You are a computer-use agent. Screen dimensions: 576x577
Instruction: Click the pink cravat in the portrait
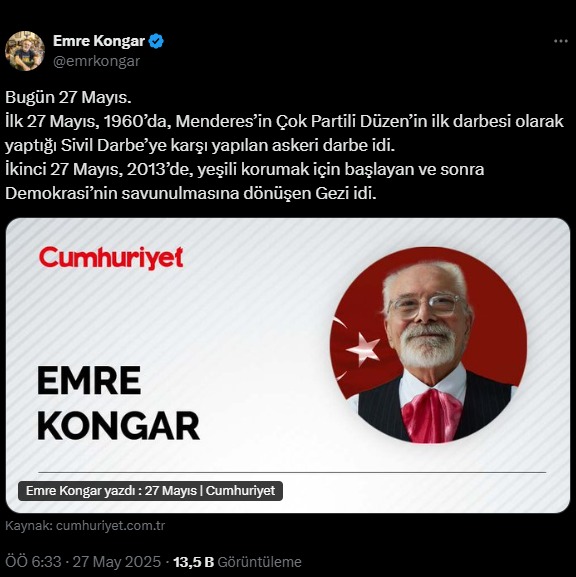pyautogui.click(x=431, y=416)
